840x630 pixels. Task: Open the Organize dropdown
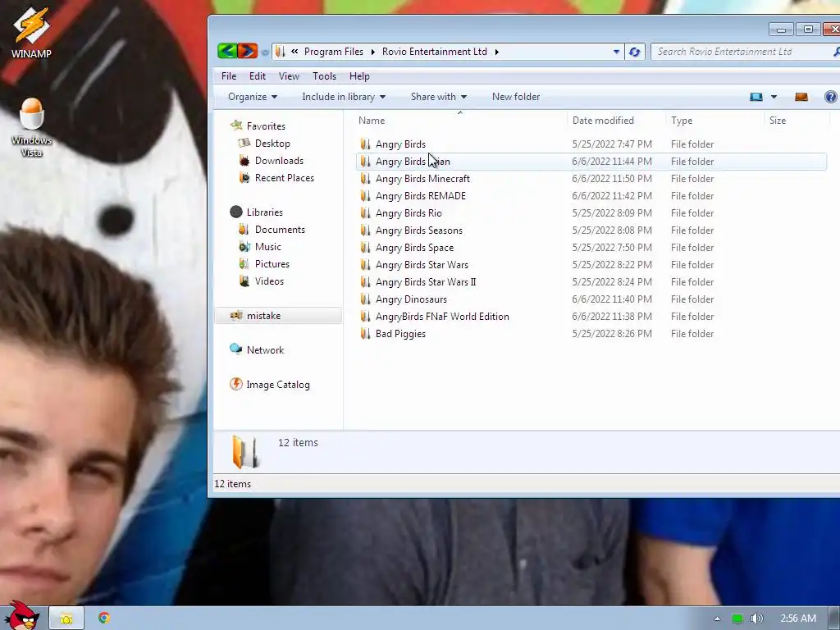tap(253, 97)
